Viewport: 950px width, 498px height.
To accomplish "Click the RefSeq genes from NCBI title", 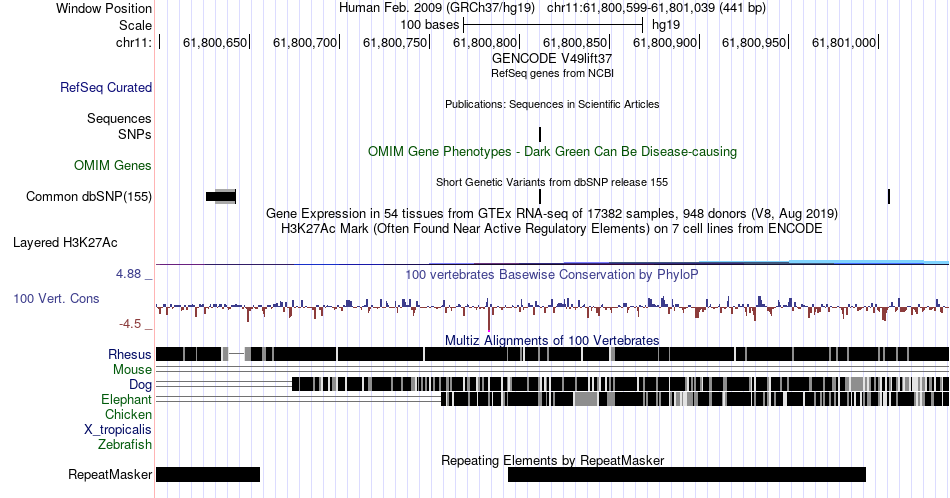I will coord(552,73).
